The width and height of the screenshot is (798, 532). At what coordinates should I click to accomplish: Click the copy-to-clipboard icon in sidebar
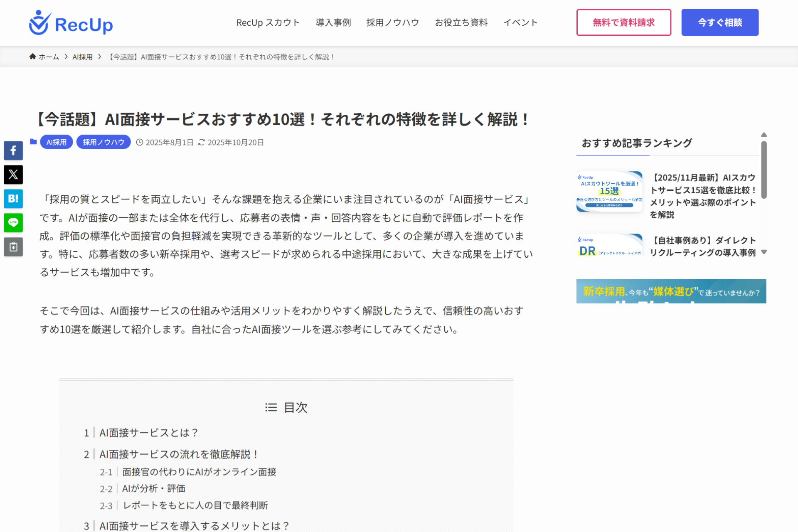13,247
